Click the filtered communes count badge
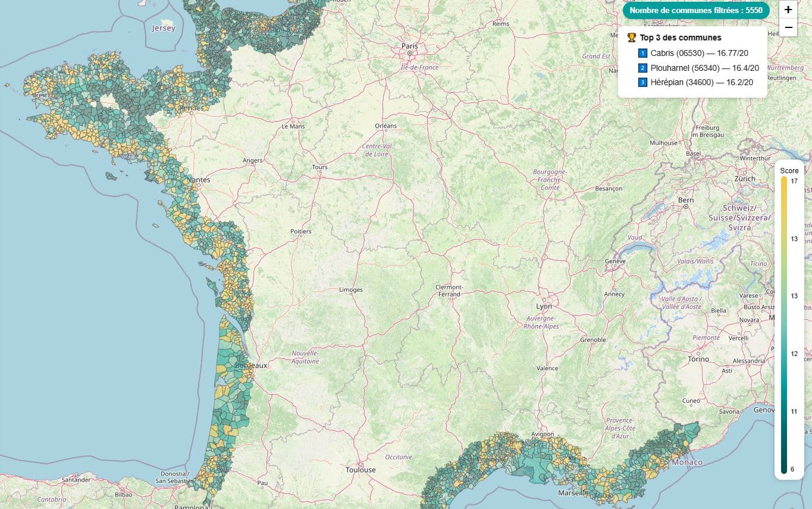This screenshot has width=812, height=509. (696, 10)
